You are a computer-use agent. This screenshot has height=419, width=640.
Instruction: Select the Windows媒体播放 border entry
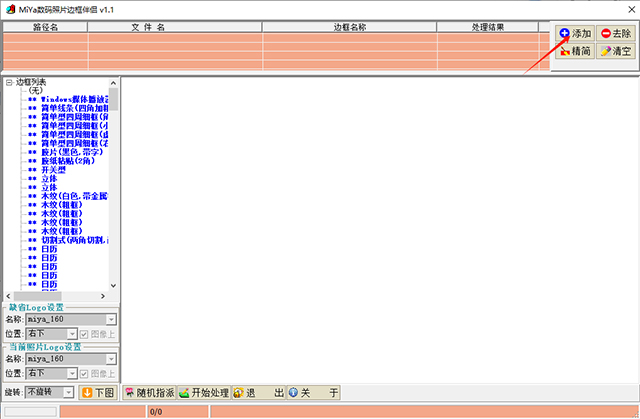pyautogui.click(x=74, y=99)
